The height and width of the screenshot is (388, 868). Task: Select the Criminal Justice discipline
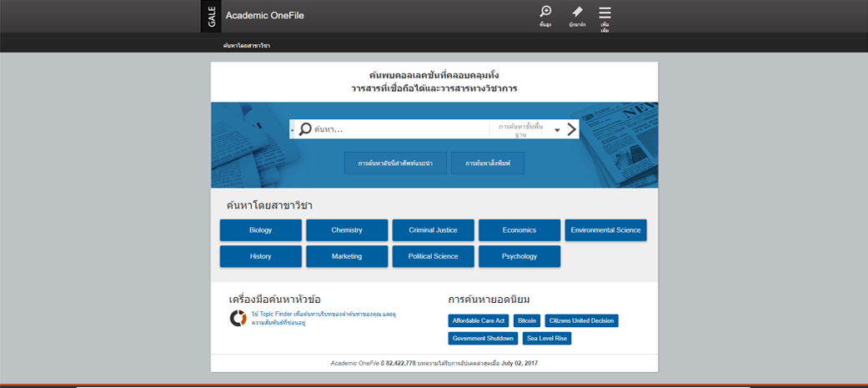434,230
